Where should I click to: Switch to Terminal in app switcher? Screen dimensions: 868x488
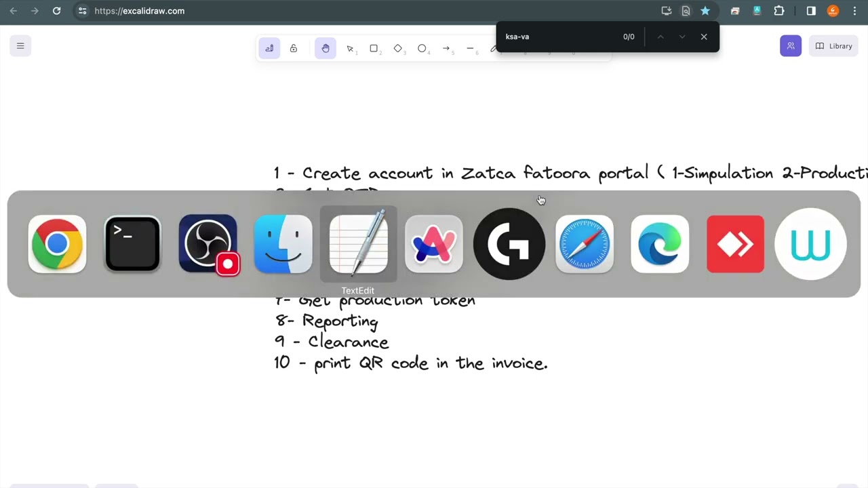[x=133, y=244]
